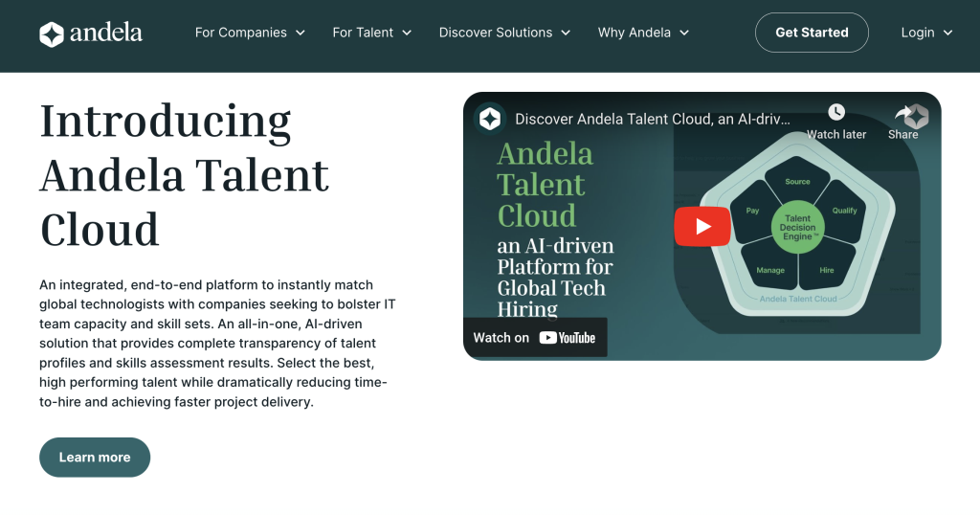Expand the Login chevron
The height and width of the screenshot is (515, 980).
click(x=947, y=34)
